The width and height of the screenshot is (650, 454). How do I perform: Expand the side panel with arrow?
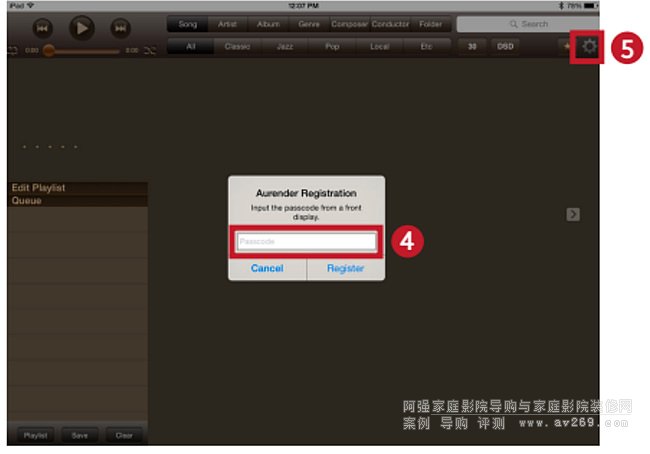point(573,213)
